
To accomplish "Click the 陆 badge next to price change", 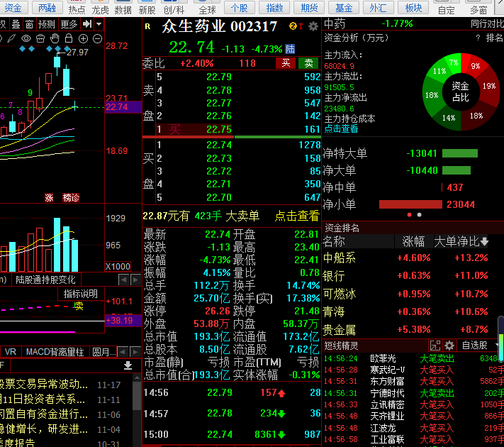I will [290, 49].
